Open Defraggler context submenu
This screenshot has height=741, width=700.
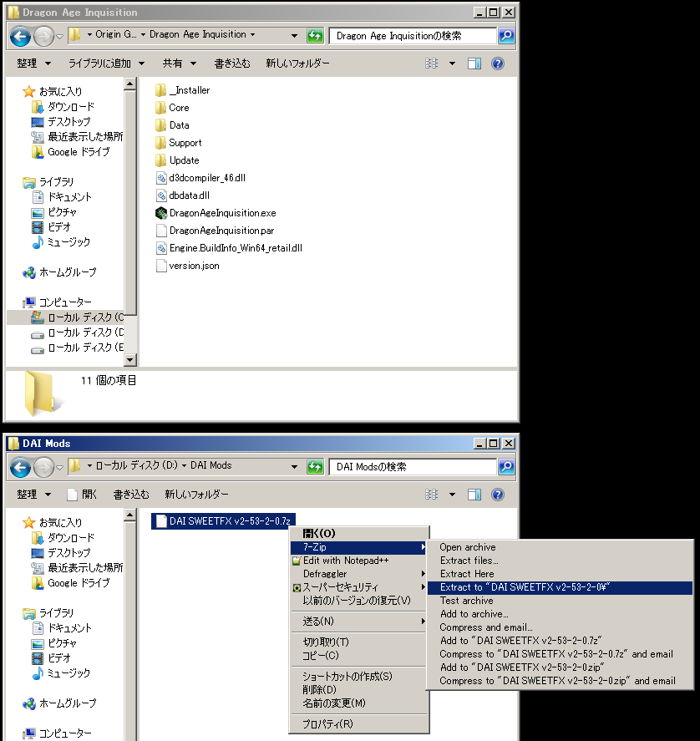[358, 574]
